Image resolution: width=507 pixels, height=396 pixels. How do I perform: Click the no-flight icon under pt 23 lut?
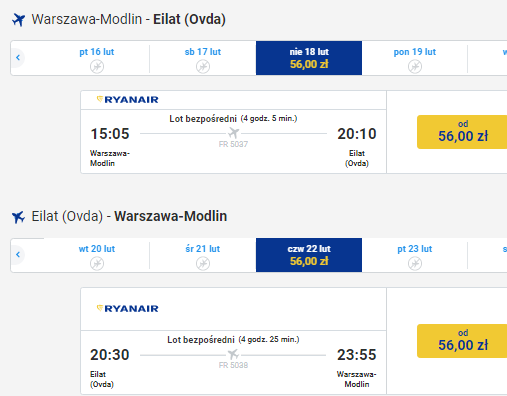tap(415, 264)
